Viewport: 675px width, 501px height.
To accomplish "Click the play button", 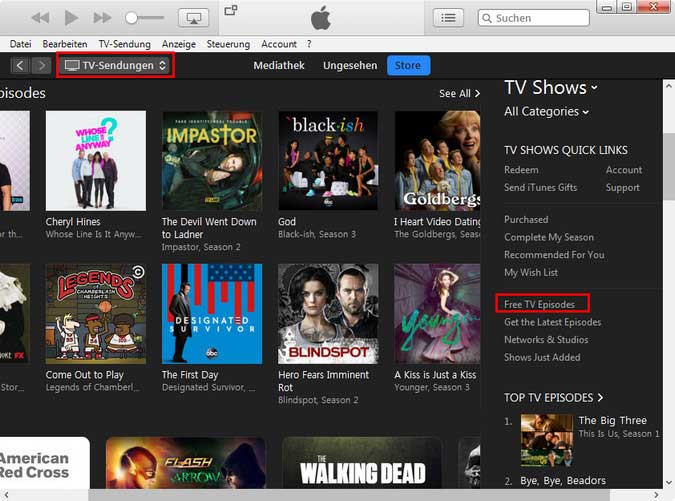I will pyautogui.click(x=71, y=18).
